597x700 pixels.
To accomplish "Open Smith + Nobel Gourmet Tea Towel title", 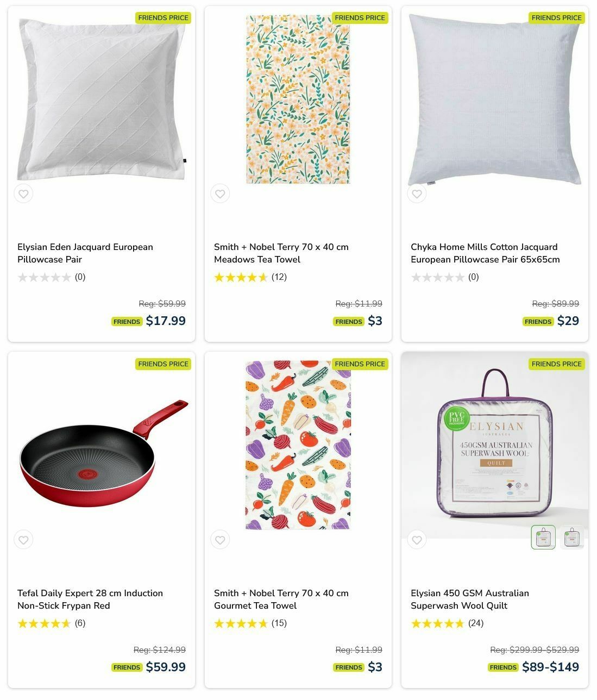I will coord(281,599).
